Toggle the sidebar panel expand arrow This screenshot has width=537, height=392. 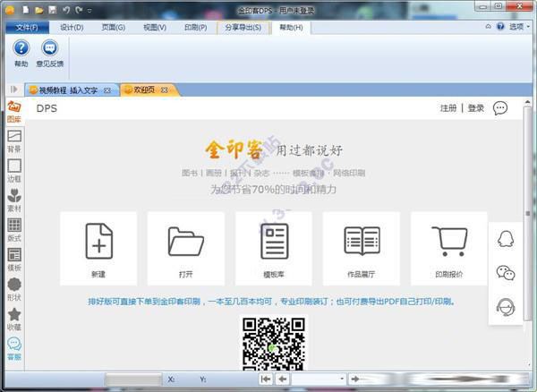(x=14, y=89)
